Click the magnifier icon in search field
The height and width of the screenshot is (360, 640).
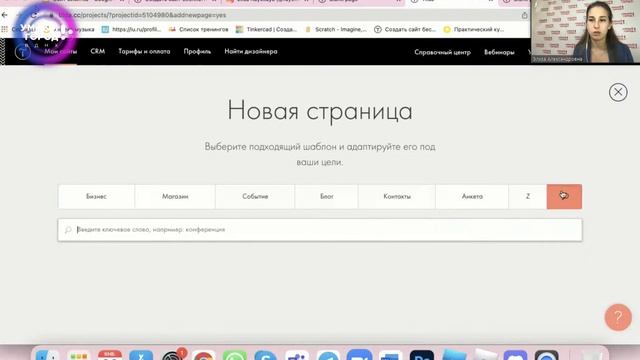68,230
